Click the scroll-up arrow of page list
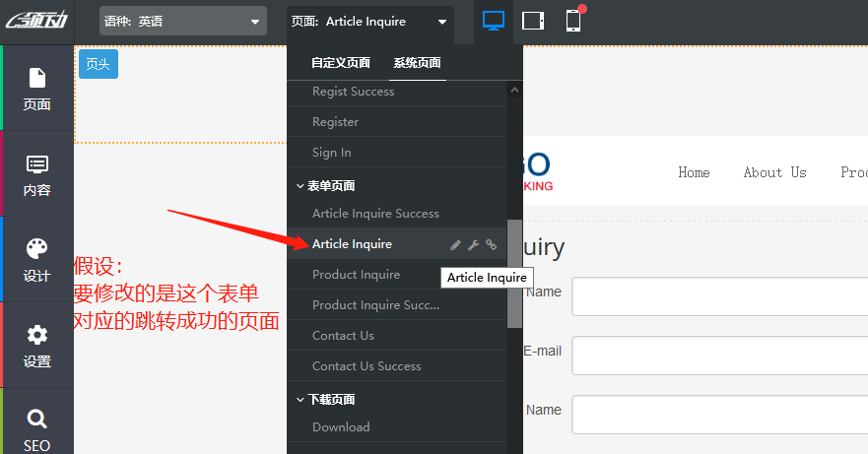 pyautogui.click(x=515, y=90)
